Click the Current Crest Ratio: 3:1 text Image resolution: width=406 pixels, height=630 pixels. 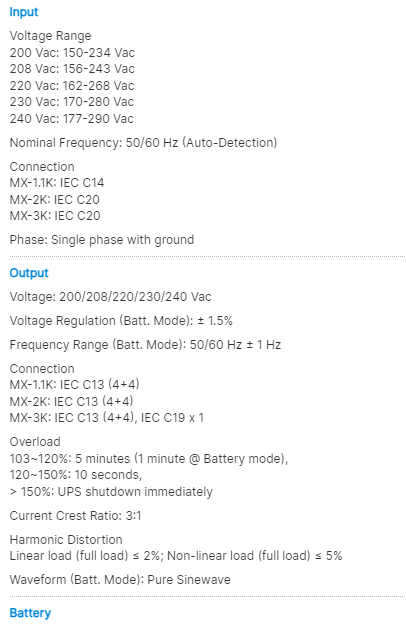75,515
